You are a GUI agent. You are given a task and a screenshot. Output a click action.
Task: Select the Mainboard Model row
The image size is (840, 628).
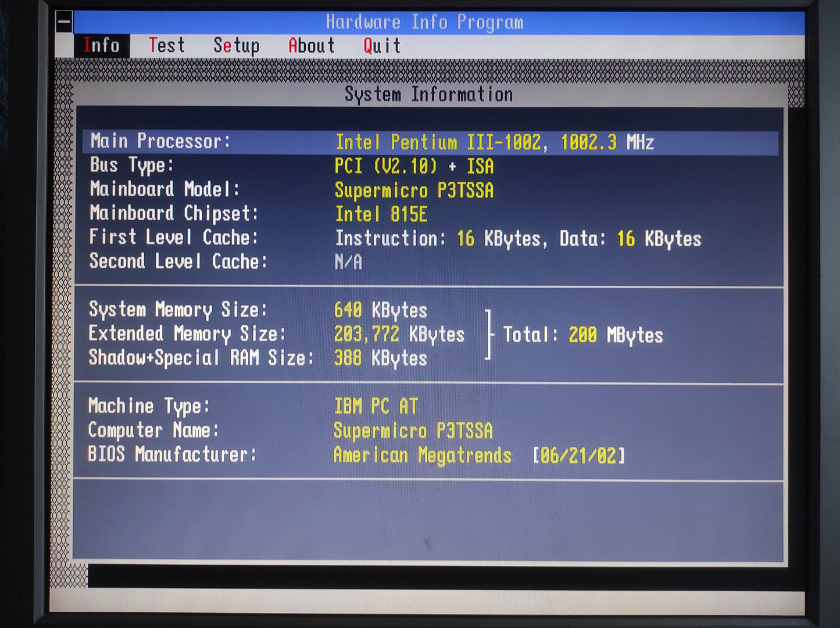click(291, 190)
